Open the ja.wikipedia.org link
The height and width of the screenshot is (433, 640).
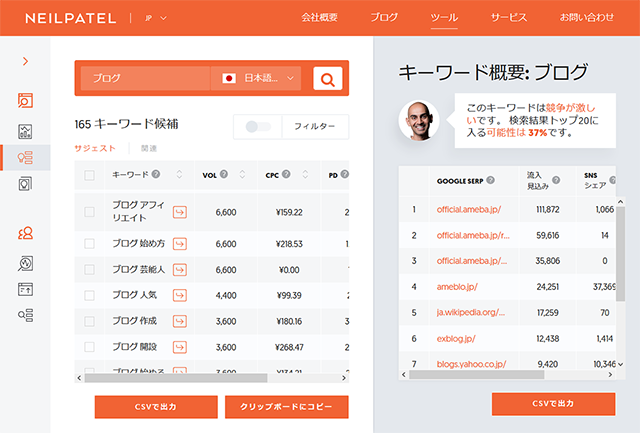click(471, 313)
